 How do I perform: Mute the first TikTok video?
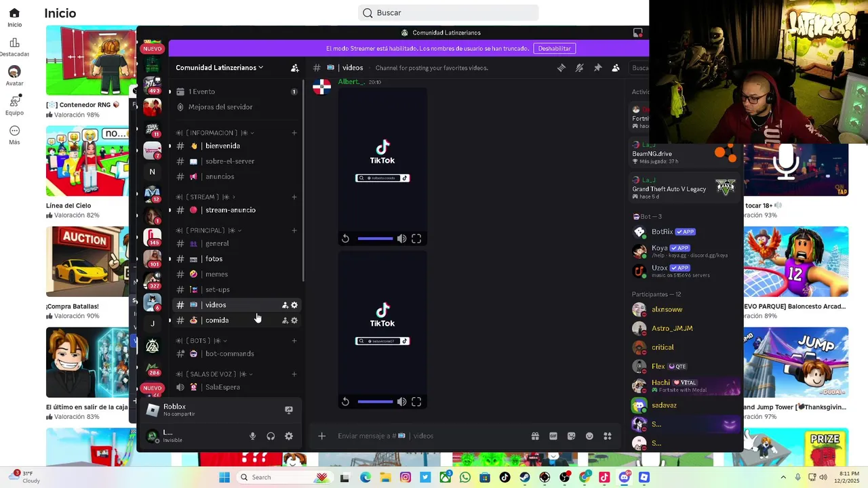[401, 239]
